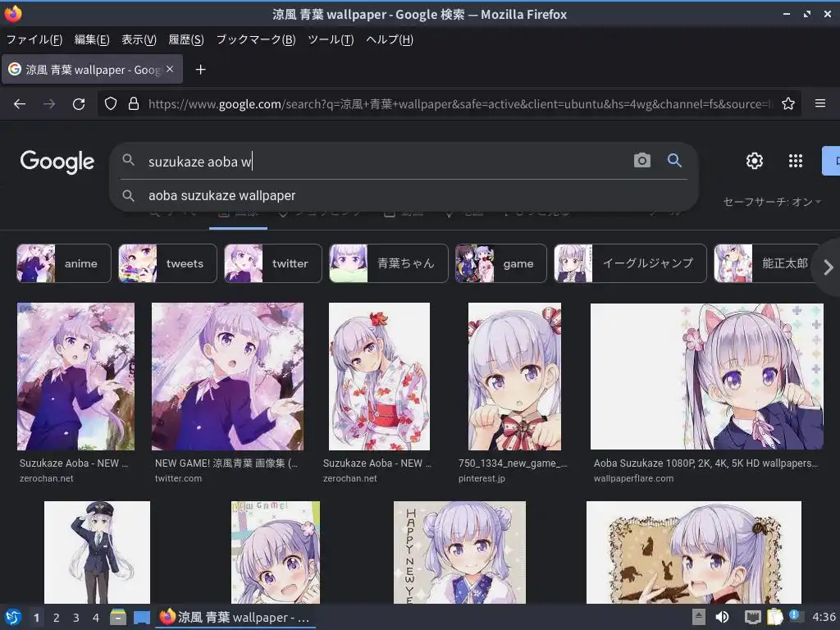The width and height of the screenshot is (840, 630).
Task: Click the update notification tray icon
Action: (x=796, y=616)
